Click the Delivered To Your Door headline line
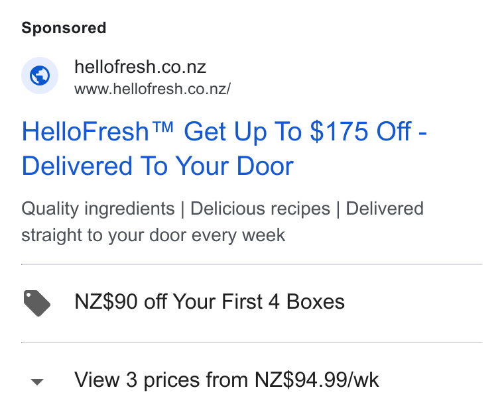 pos(158,166)
